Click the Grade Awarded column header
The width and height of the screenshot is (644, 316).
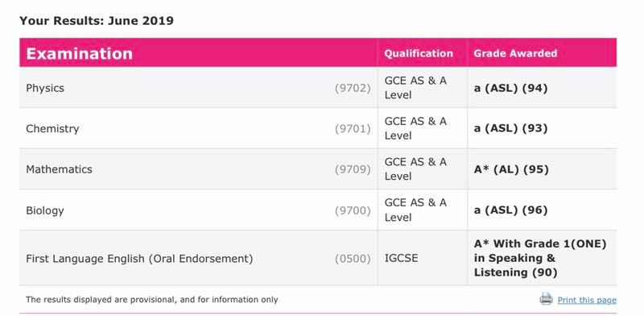point(515,53)
